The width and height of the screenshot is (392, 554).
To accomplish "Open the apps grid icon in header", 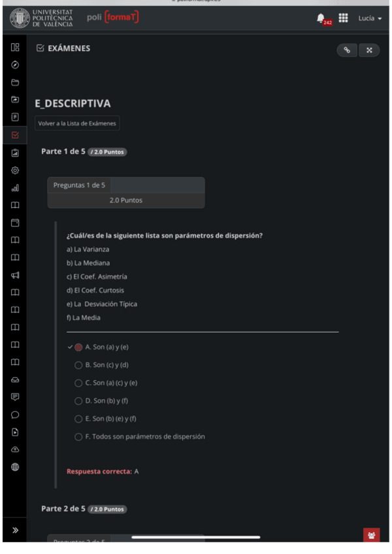I will tap(343, 18).
